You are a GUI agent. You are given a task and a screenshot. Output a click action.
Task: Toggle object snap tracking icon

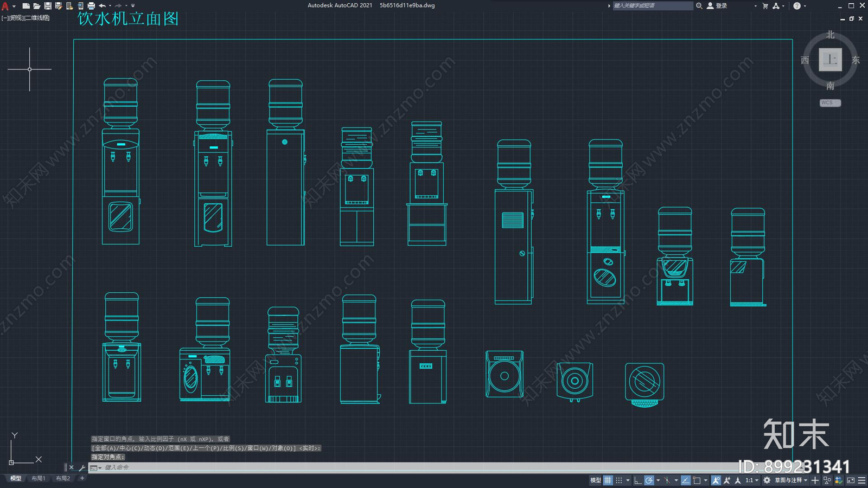click(686, 480)
